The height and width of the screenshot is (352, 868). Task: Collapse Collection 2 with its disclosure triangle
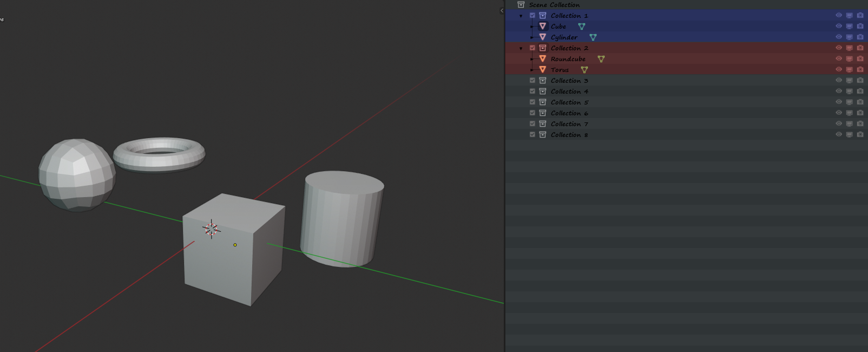(x=521, y=48)
